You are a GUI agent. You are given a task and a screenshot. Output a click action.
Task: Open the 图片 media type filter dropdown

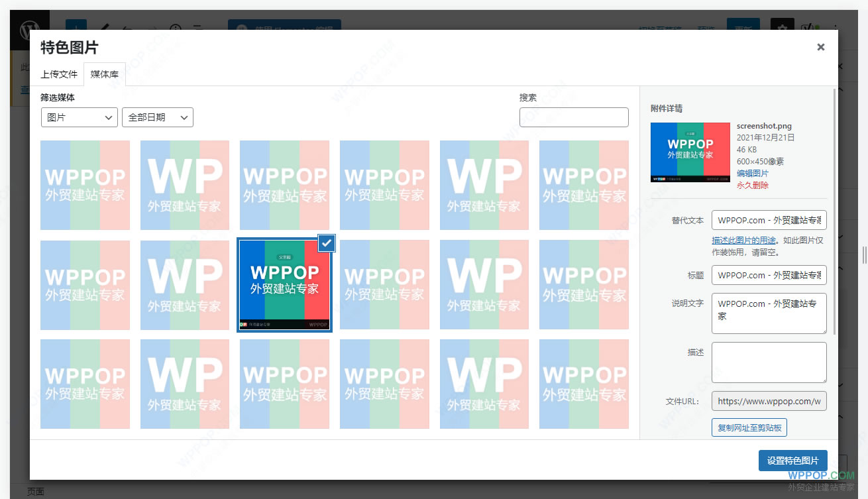coord(80,117)
